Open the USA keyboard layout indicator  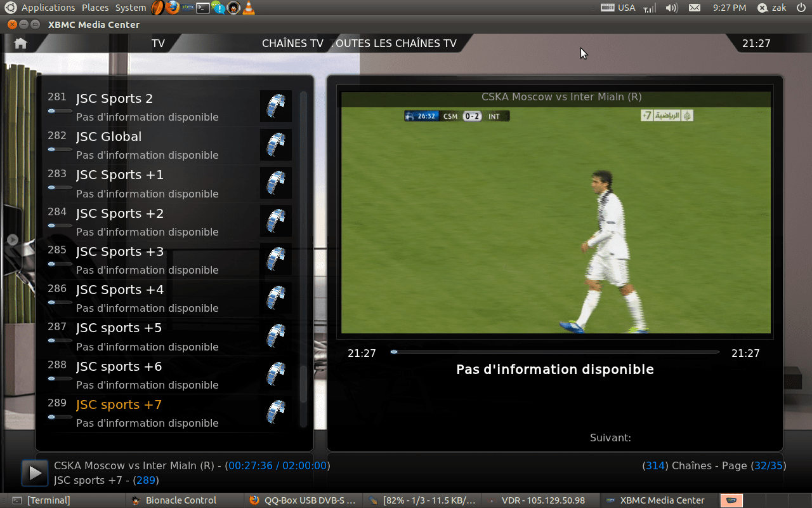coord(618,8)
